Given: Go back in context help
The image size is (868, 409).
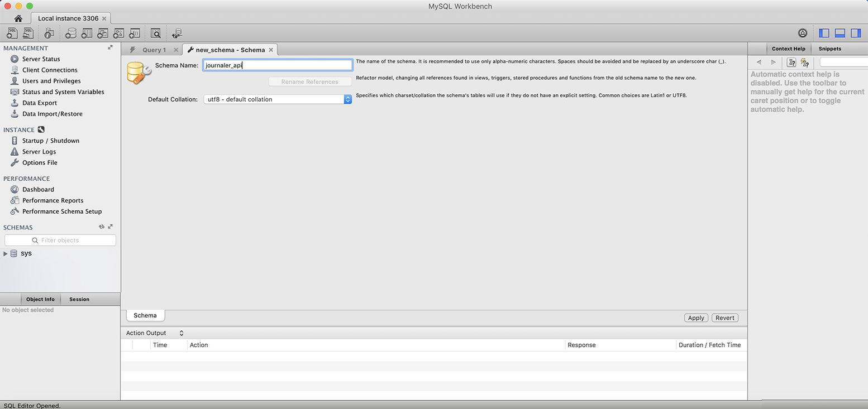Looking at the screenshot, I should (x=759, y=62).
